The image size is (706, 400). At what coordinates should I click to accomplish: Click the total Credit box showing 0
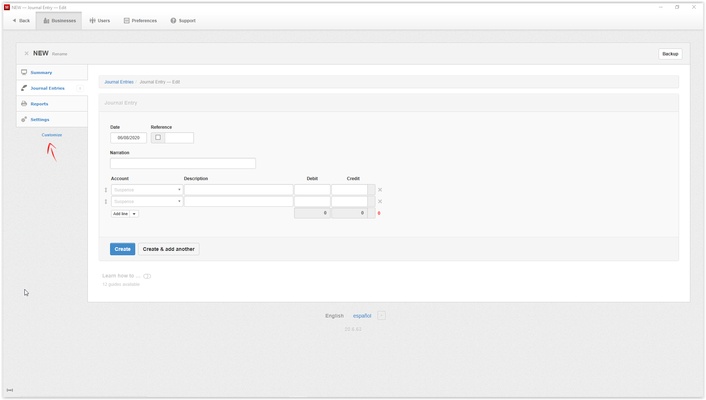(x=349, y=213)
